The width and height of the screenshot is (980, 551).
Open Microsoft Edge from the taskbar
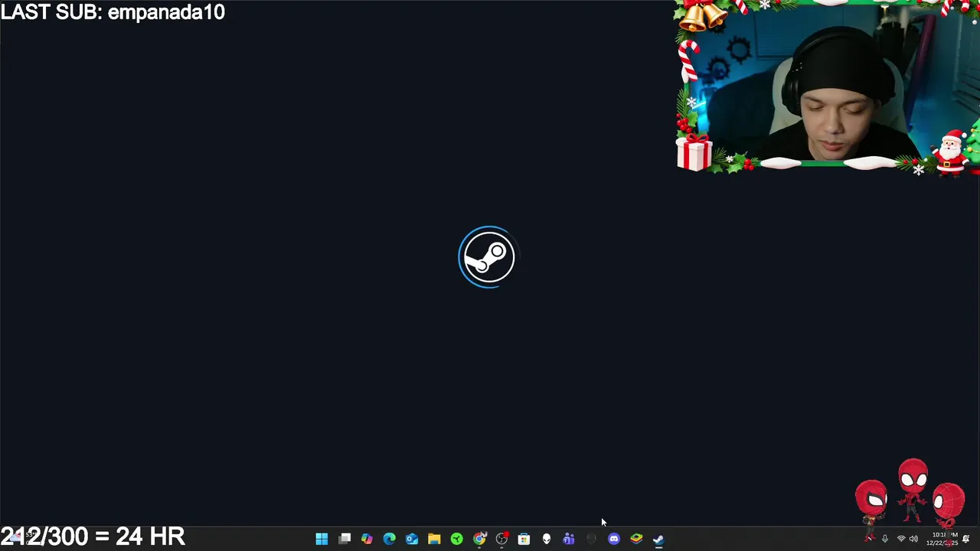pos(389,539)
